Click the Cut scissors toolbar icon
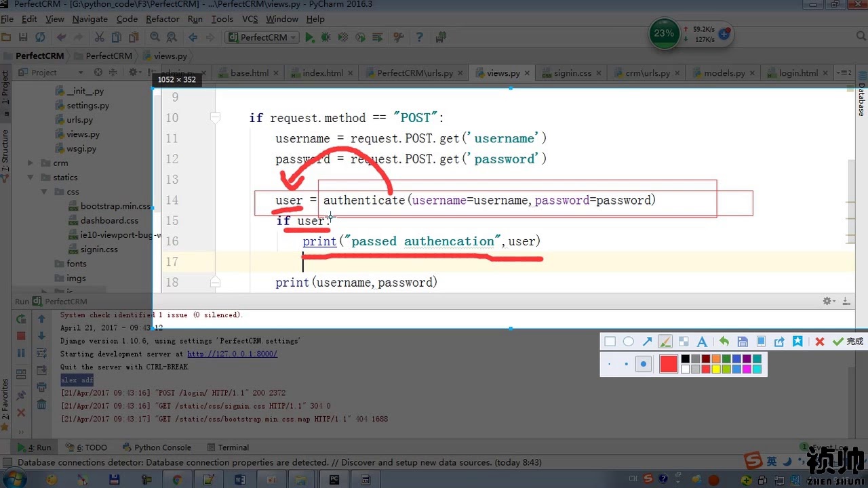Viewport: 868px width, 488px height. [99, 37]
